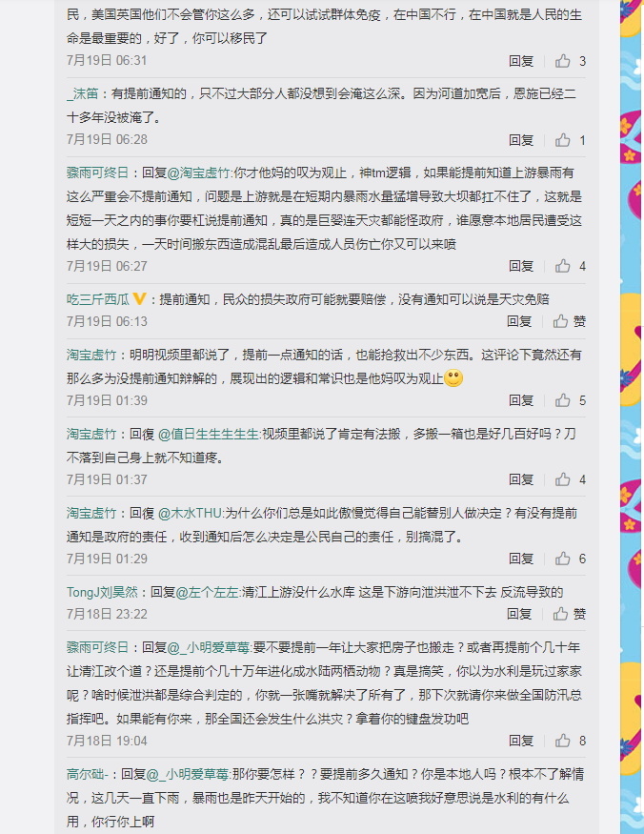The height and width of the screenshot is (834, 644).
Task: Like the 01:29 comment with 6 likes
Action: pyautogui.click(x=563, y=559)
